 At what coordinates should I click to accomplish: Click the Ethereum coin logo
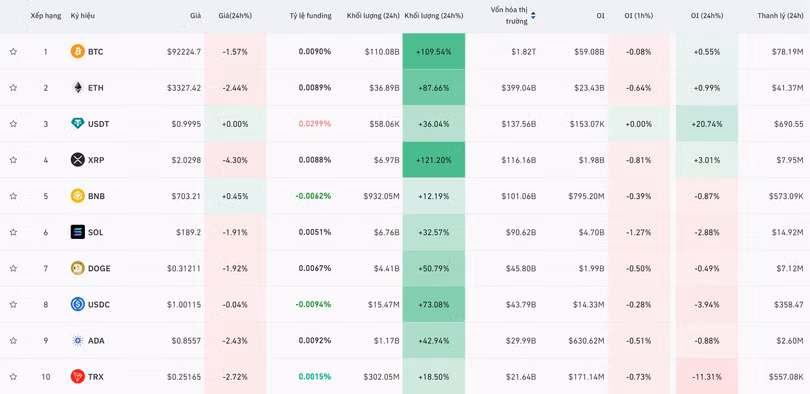pos(77,88)
